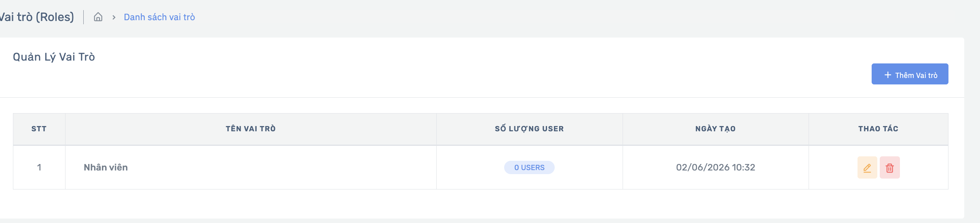Select the Nhân viên role name
This screenshot has height=223, width=980.
[106, 167]
